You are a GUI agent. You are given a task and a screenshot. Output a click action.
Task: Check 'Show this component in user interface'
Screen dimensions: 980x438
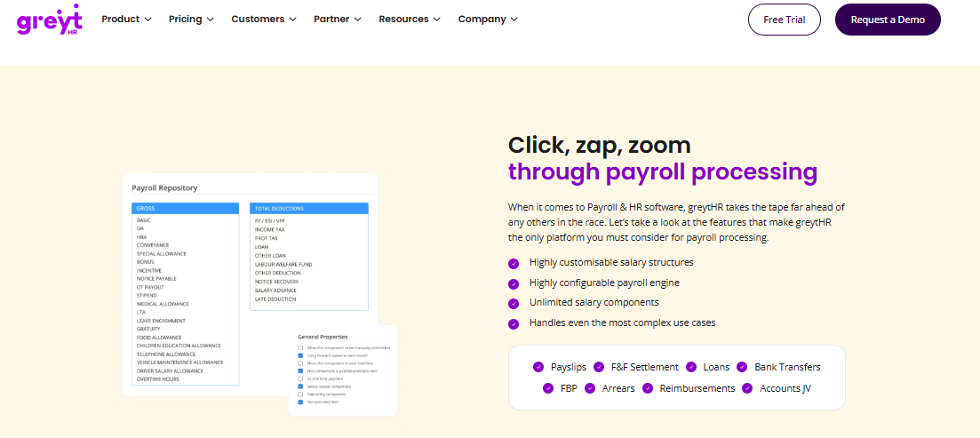click(300, 363)
